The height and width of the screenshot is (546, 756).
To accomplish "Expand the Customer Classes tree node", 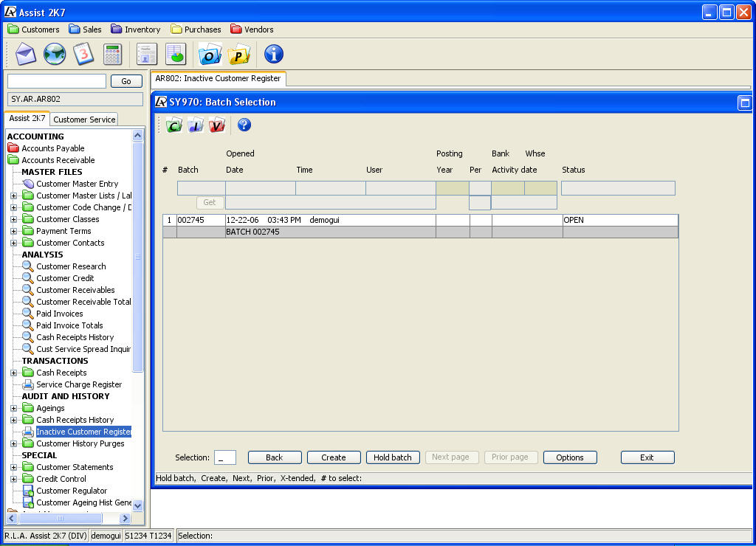I will click(x=14, y=219).
